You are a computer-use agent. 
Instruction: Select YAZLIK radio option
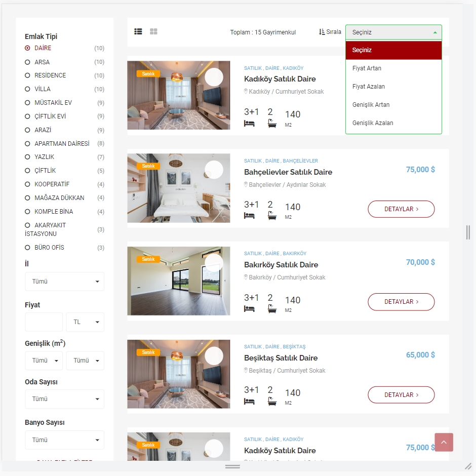(x=27, y=157)
